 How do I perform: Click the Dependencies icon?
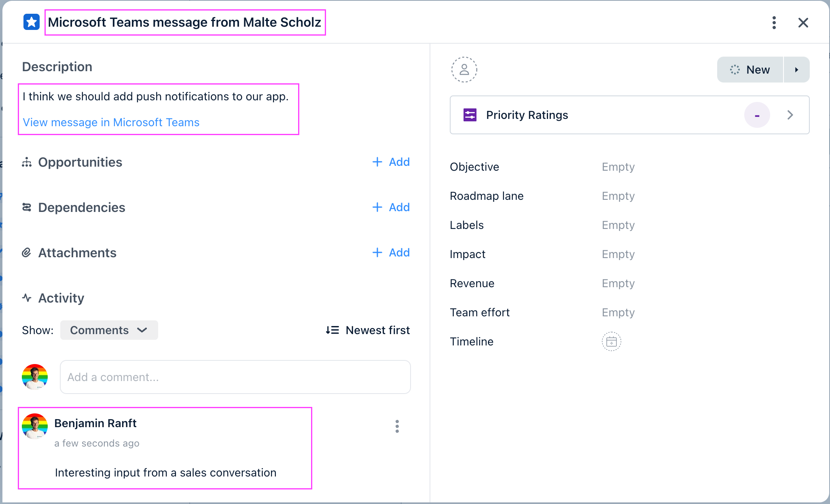click(27, 208)
